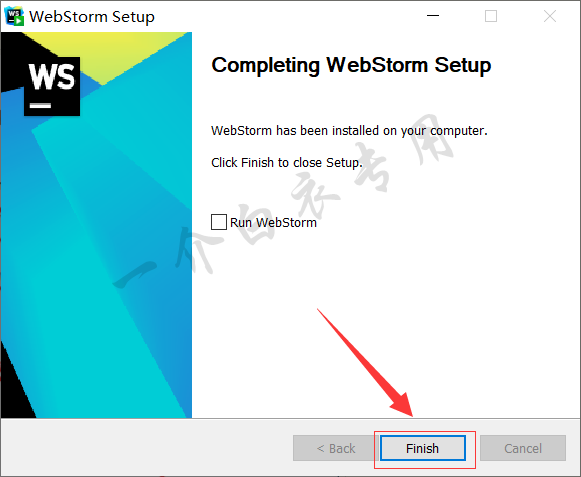Click the empty gray footer area left of Back
The width and height of the screenshot is (581, 477).
click(x=147, y=448)
